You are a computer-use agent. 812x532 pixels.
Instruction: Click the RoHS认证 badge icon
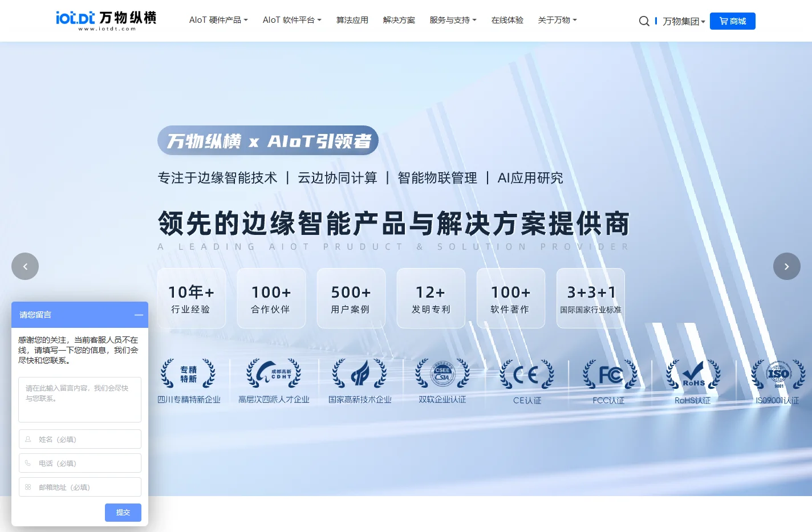point(693,375)
